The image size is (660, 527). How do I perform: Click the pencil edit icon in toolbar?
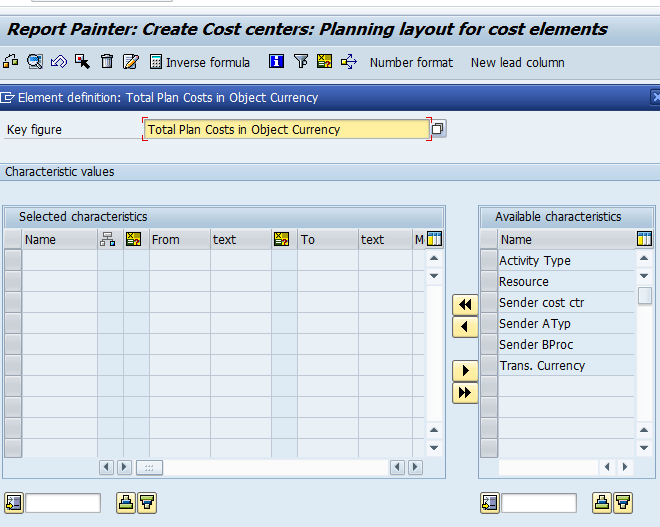(x=131, y=62)
